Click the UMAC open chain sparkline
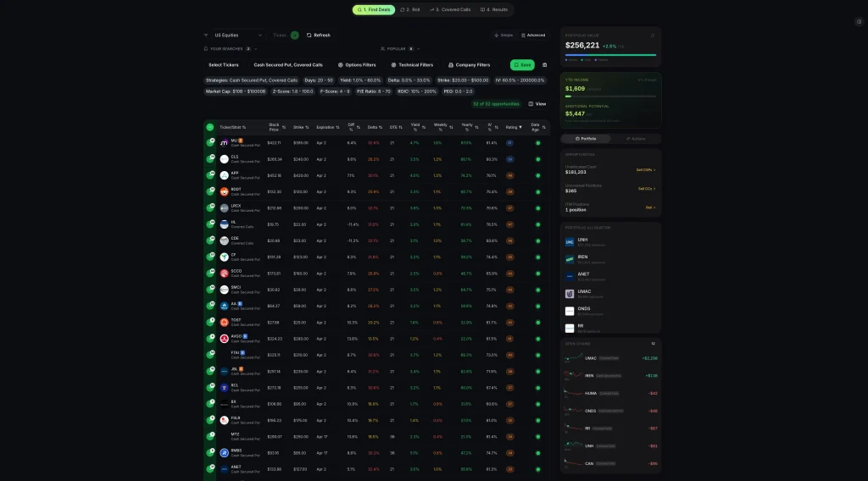 (x=574, y=358)
